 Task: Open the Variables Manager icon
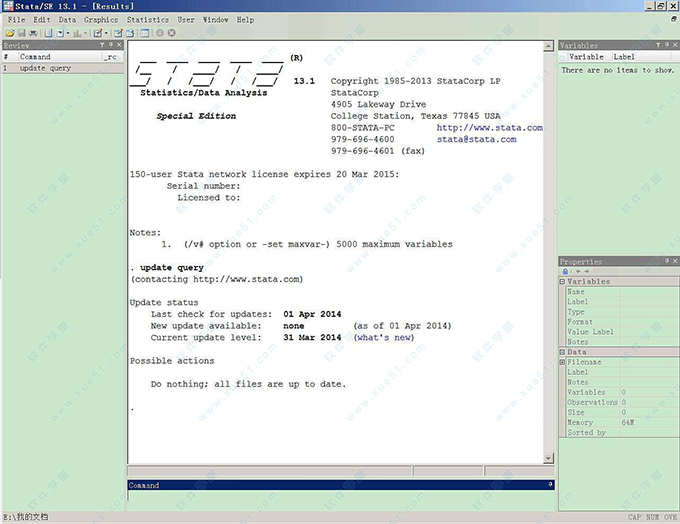144,33
